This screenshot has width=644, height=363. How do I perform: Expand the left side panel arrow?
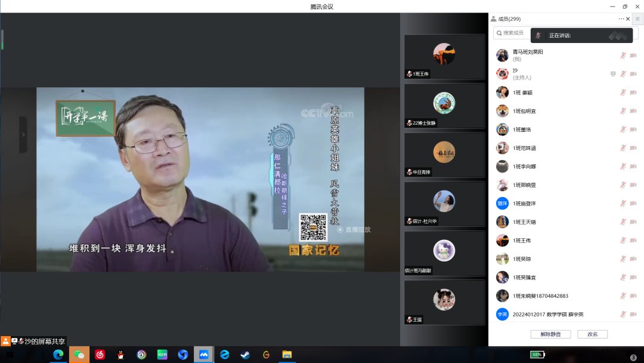[x=23, y=134]
